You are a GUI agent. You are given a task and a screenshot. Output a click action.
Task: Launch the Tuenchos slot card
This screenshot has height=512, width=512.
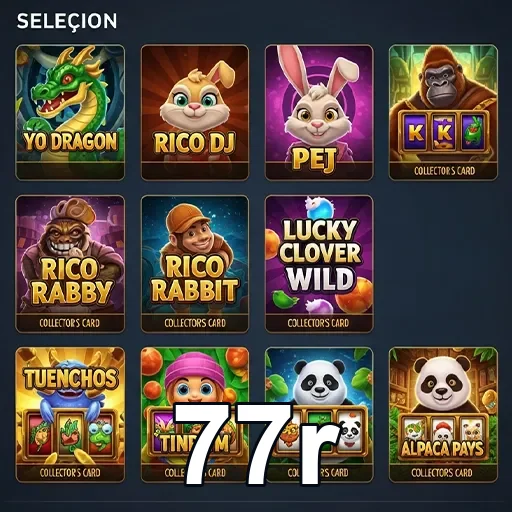(70, 415)
